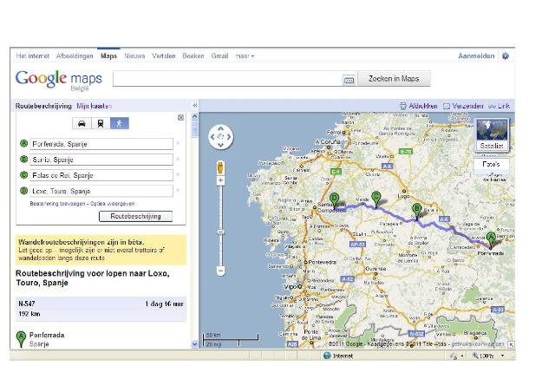Open the on-screen keyboard icon
This screenshot has width=555, height=392.
click(x=349, y=80)
